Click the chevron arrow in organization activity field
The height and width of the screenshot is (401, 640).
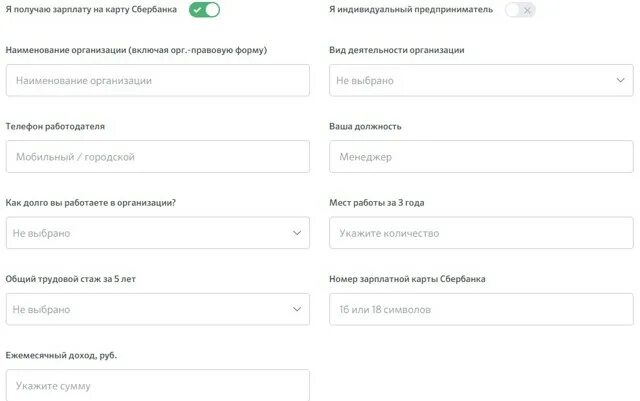click(x=620, y=80)
